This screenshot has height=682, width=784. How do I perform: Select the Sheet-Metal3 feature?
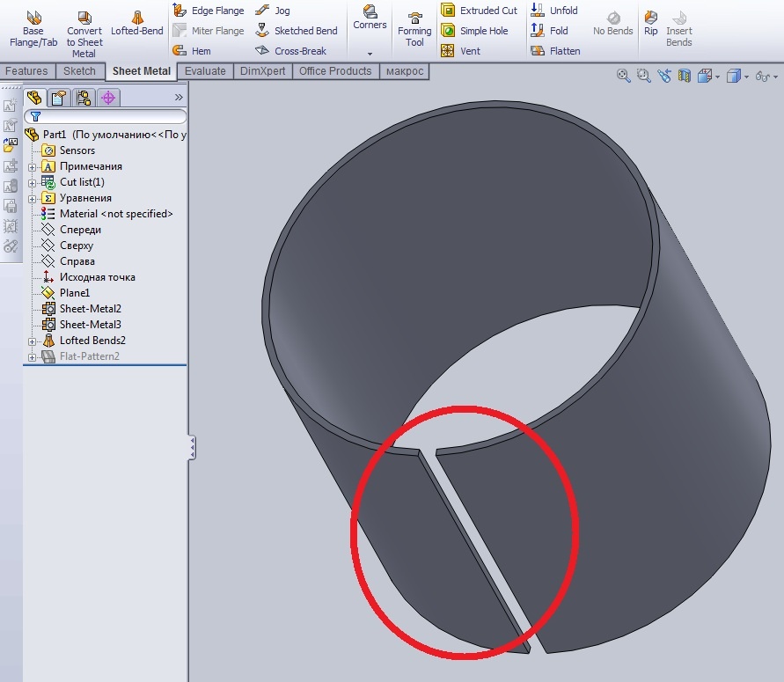click(x=82, y=325)
